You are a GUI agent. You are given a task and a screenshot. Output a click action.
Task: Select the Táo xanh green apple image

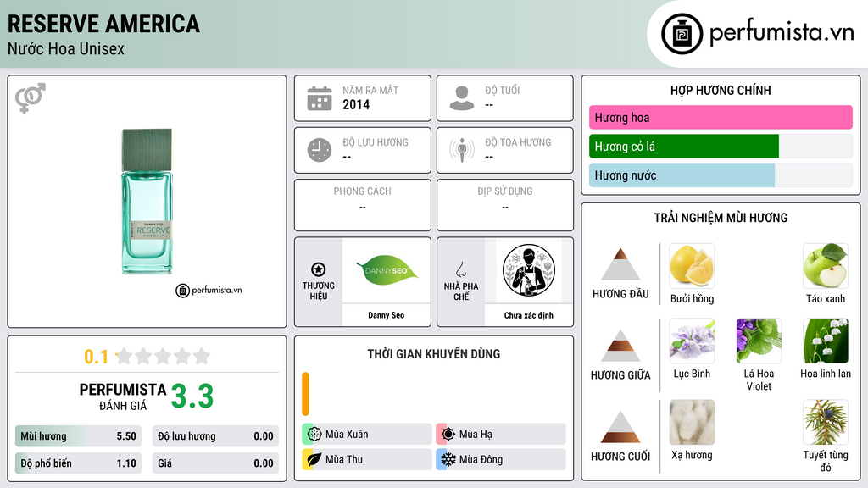click(826, 266)
